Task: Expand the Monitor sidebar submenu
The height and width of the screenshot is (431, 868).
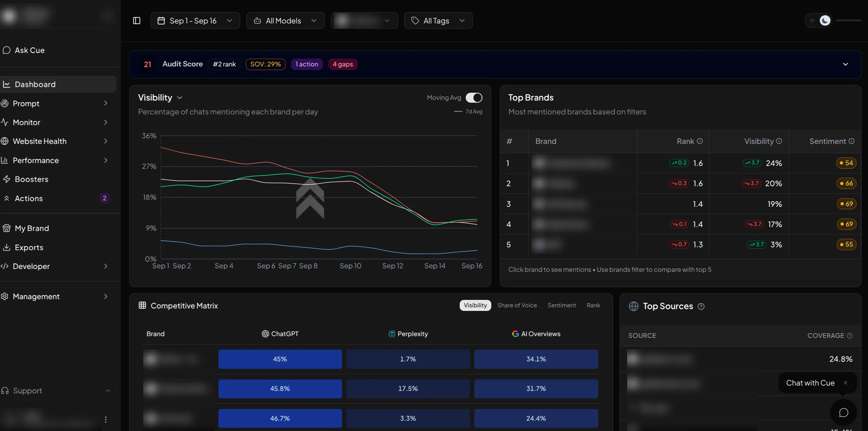Action: pyautogui.click(x=106, y=122)
